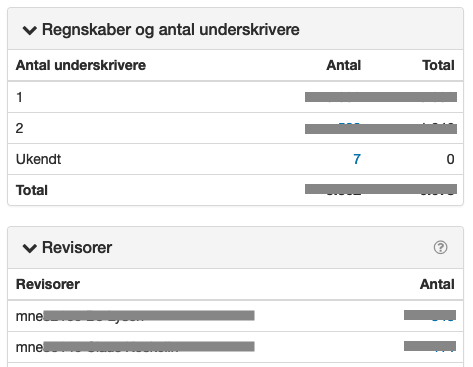Open the second mne auditor entry
This screenshot has height=367, width=473.
pyautogui.click(x=135, y=347)
